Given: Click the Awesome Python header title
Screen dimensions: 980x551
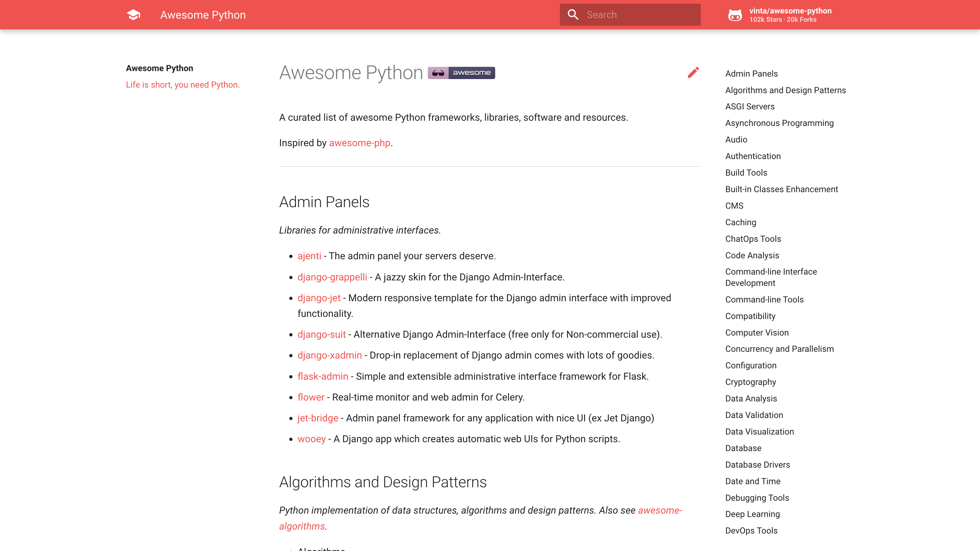Looking at the screenshot, I should point(203,15).
